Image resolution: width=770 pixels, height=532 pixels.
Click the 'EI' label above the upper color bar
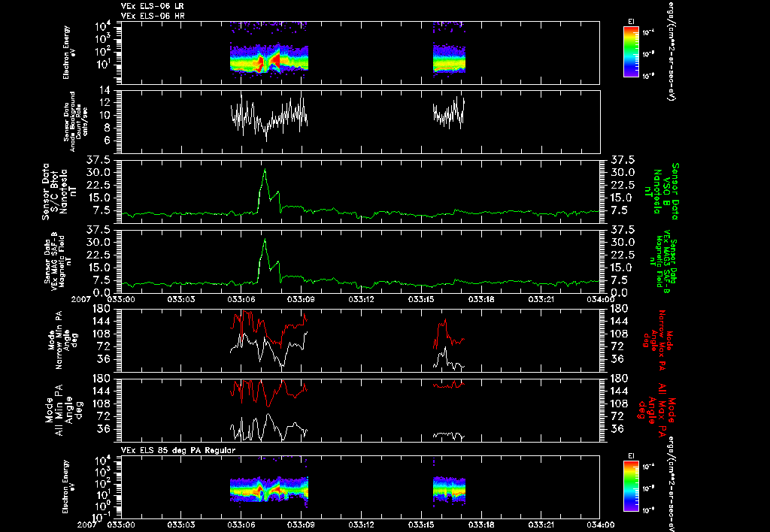pyautogui.click(x=631, y=22)
